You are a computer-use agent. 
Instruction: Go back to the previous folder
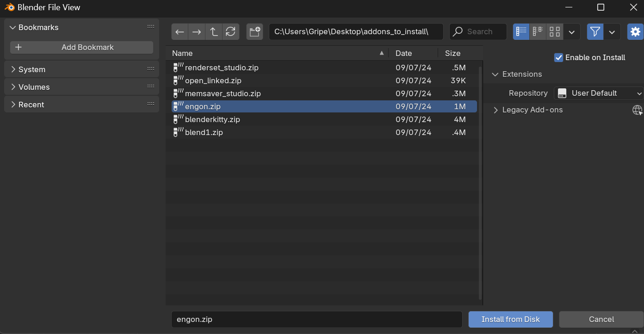tap(180, 31)
